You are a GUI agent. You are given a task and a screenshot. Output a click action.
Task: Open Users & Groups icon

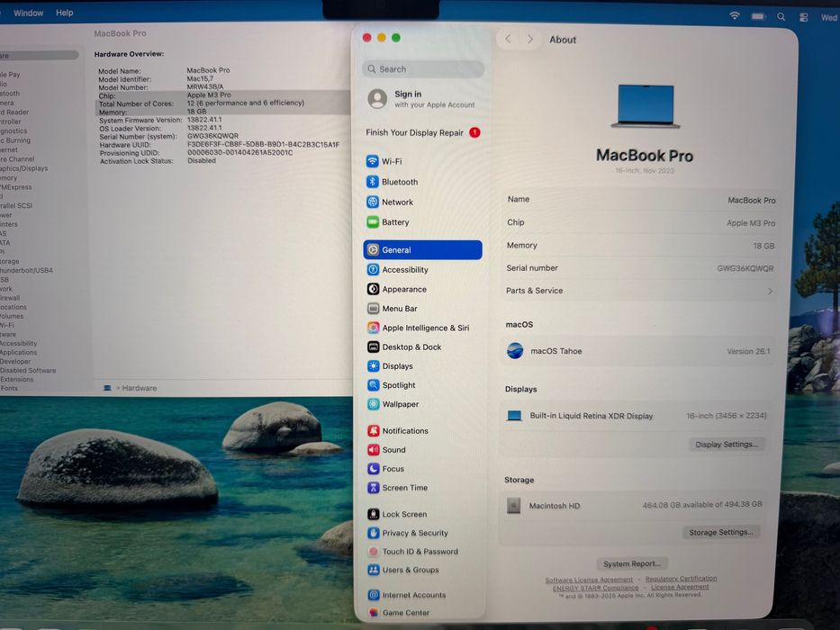374,570
